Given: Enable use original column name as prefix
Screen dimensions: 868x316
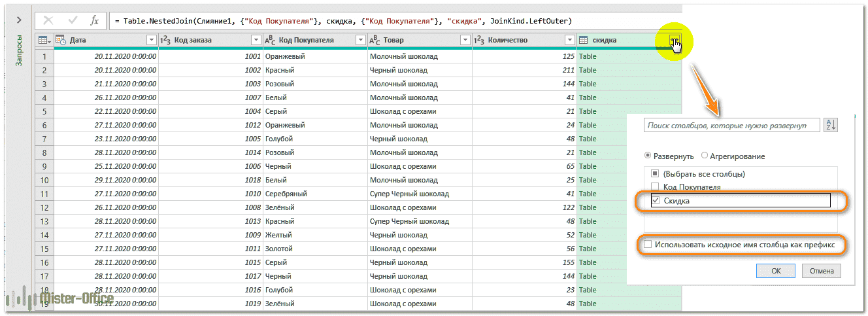Looking at the screenshot, I should click(x=648, y=245).
